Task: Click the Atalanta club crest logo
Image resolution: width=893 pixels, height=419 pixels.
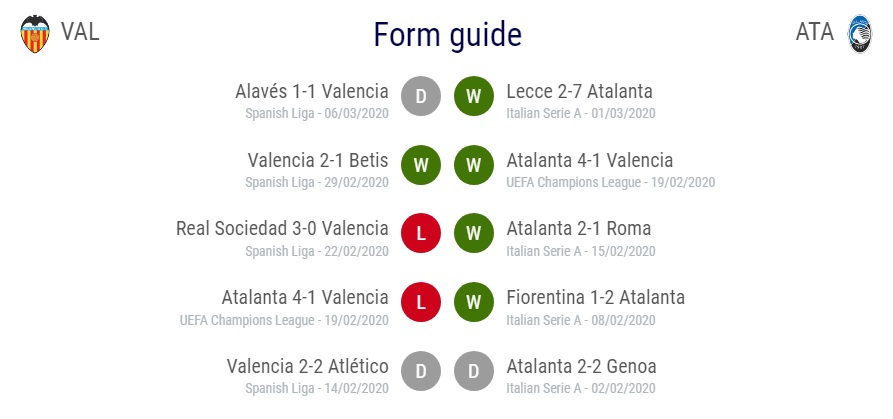Action: (x=859, y=34)
